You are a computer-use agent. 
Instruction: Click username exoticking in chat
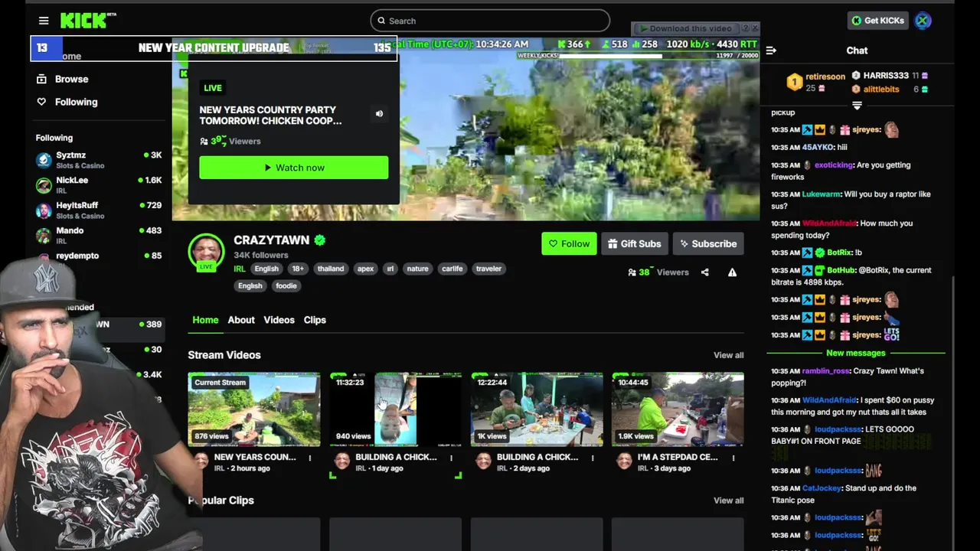[834, 165]
